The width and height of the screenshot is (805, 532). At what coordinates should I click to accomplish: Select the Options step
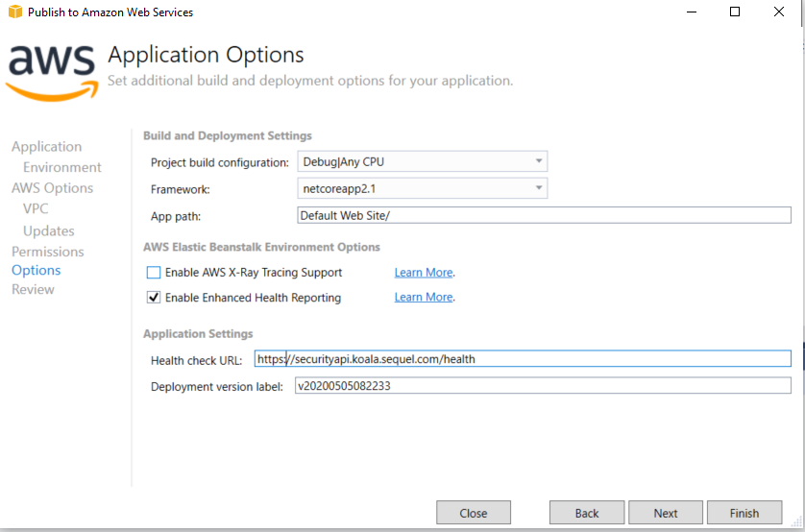pyautogui.click(x=36, y=271)
